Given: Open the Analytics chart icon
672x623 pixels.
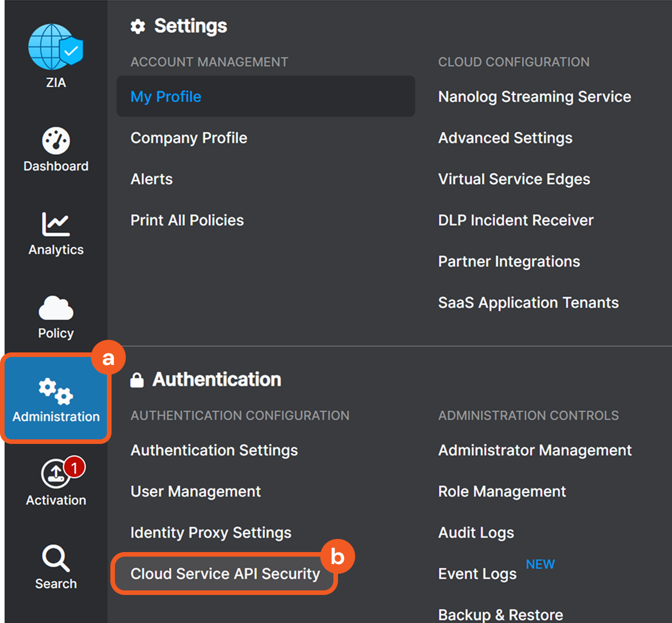Looking at the screenshot, I should [x=56, y=224].
